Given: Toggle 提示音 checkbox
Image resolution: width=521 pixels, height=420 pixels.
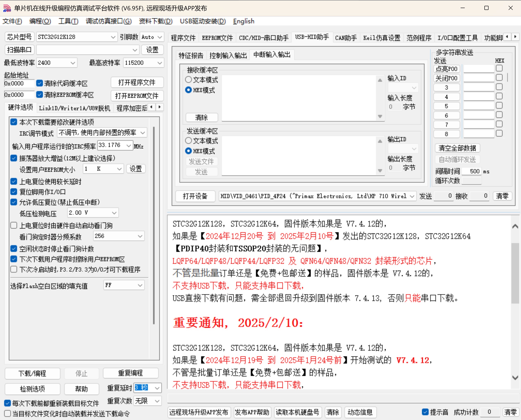Looking at the screenshot, I should 425,412.
